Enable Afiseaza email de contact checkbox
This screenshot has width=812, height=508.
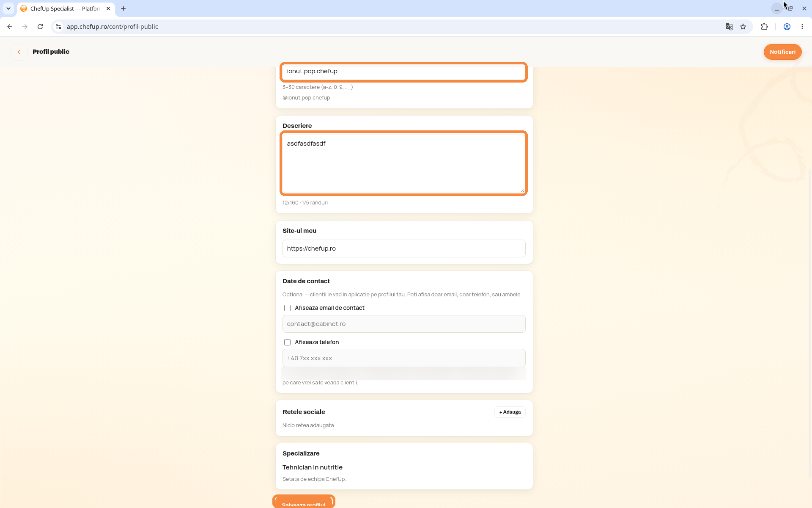pyautogui.click(x=288, y=308)
